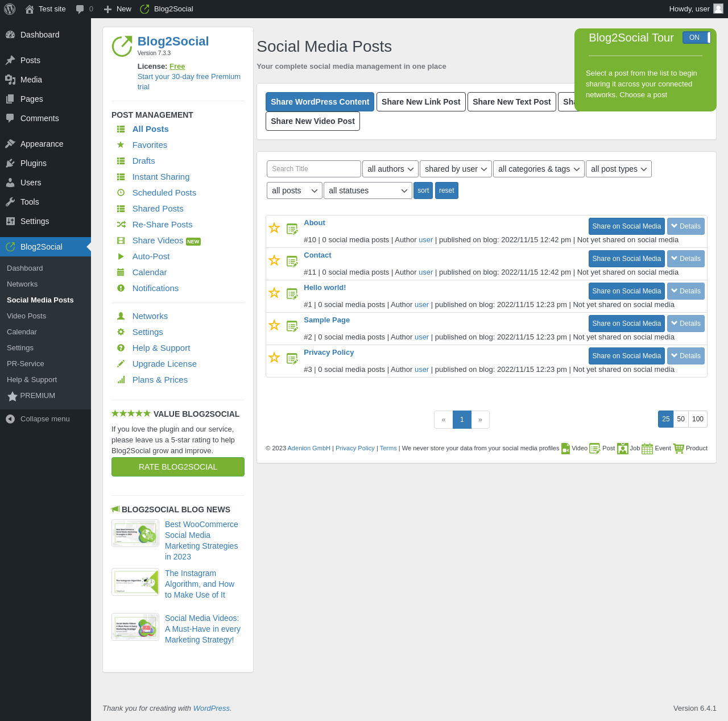Open the Upgrade License link
The height and width of the screenshot is (721, 728).
[x=164, y=364]
